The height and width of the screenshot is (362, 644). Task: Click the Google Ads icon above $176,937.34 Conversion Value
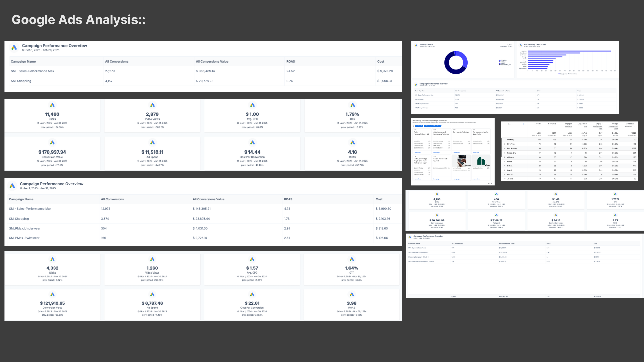point(52,143)
